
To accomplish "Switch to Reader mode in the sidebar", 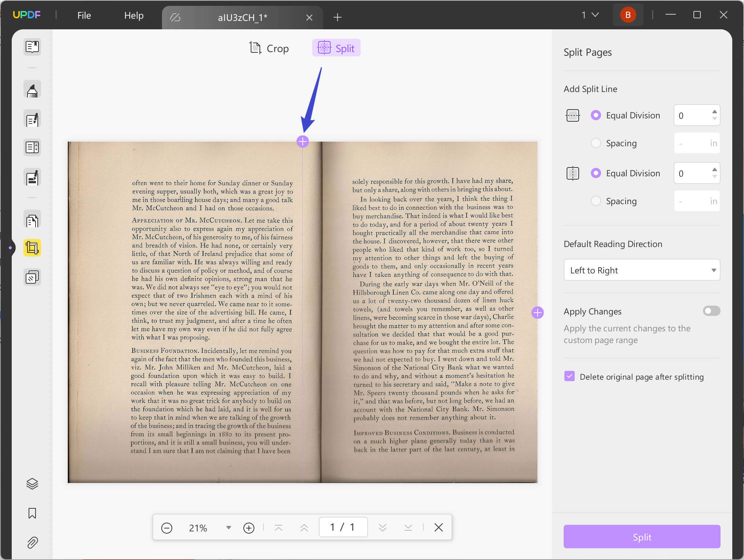I will coord(32,47).
